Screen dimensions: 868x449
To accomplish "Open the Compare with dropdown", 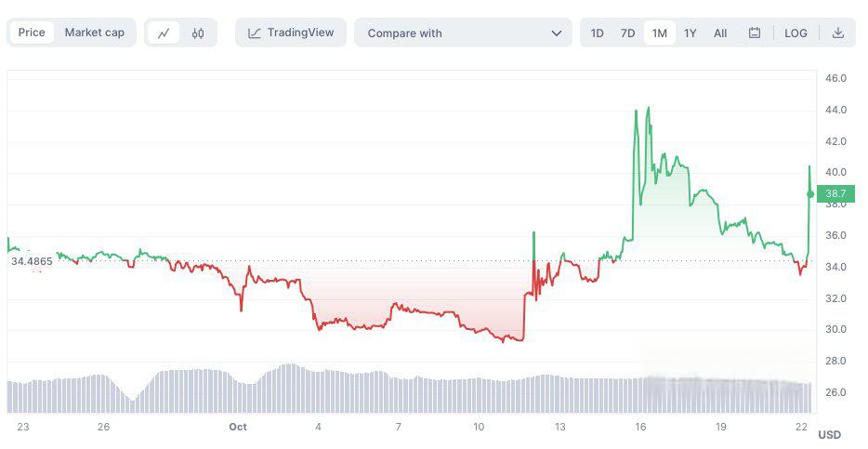I will click(x=463, y=33).
